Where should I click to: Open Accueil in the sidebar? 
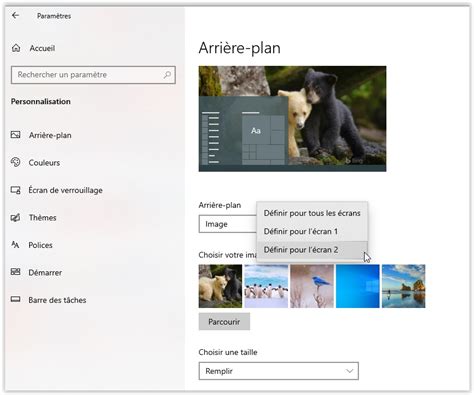(42, 48)
